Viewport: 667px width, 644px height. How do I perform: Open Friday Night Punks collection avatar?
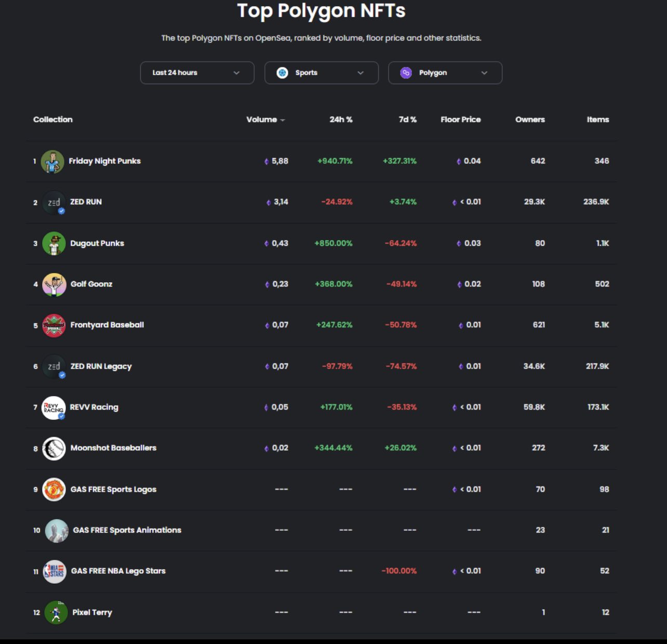pyautogui.click(x=52, y=162)
